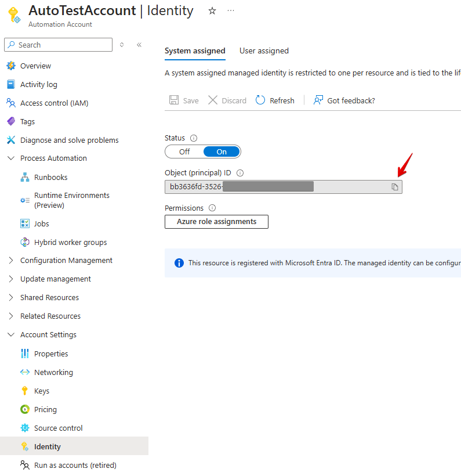Click the Azure role assignments button
Viewport: 461px width, 476px height.
(x=216, y=222)
